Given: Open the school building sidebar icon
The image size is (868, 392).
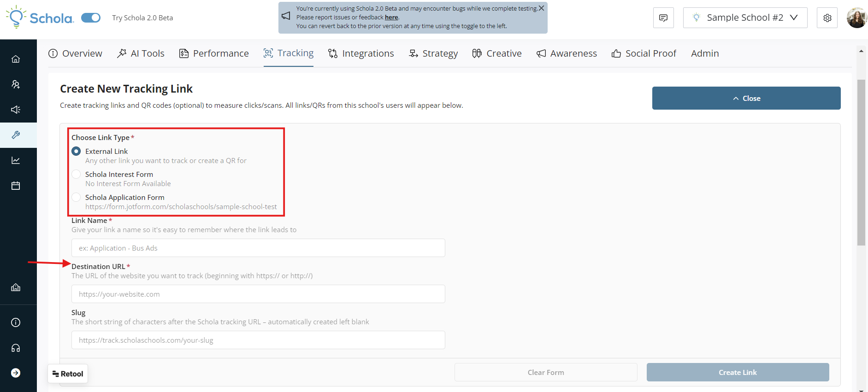Looking at the screenshot, I should [16, 287].
